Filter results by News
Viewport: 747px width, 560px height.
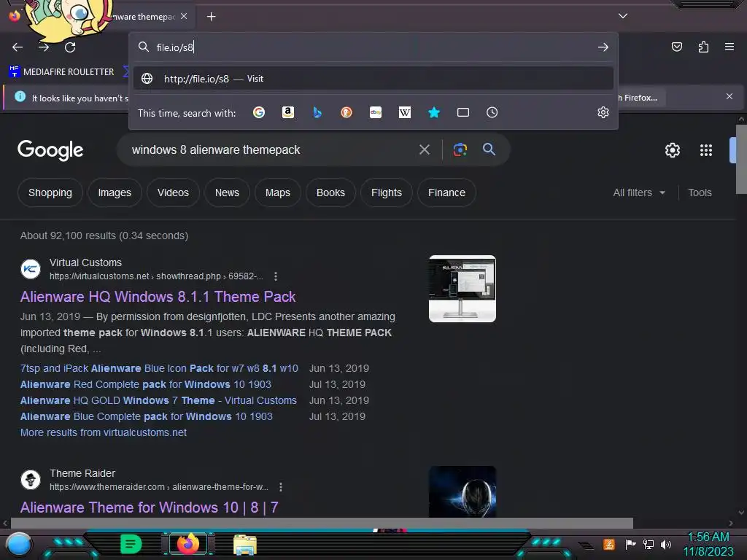227,192
